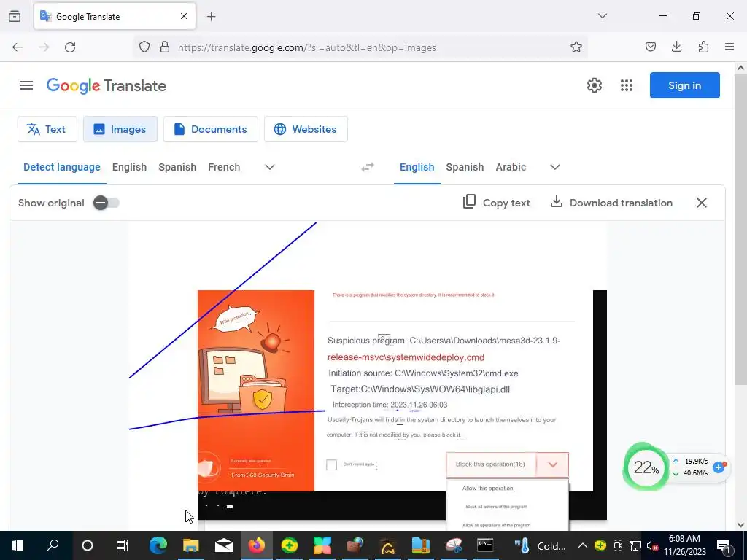Image resolution: width=747 pixels, height=560 pixels.
Task: Select the Images translation tab
Action: (x=120, y=129)
